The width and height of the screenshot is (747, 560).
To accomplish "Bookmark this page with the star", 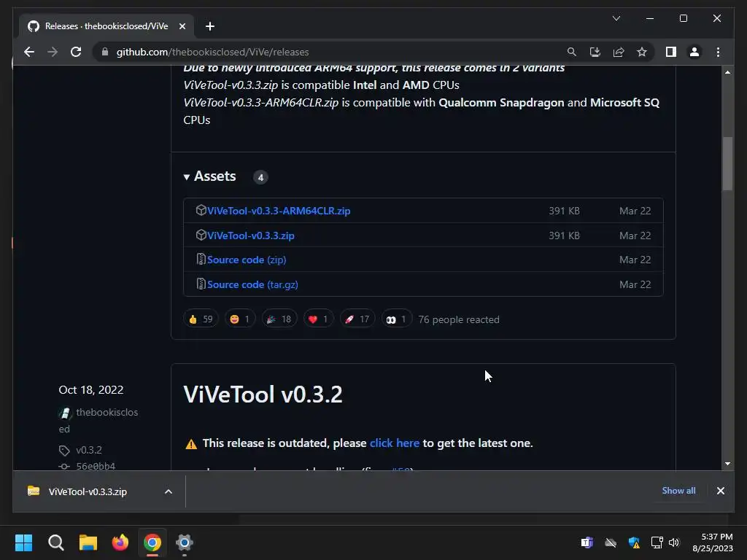I will [642, 52].
